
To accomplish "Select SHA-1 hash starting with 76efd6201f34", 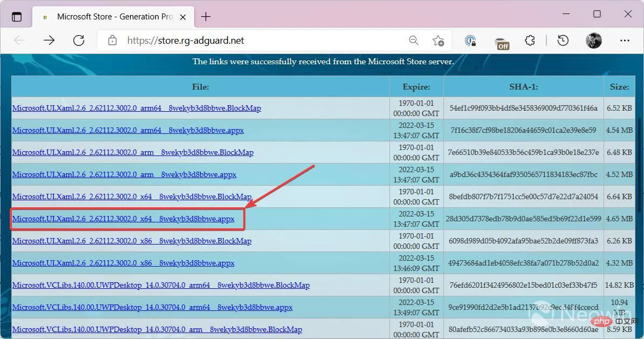I will click(523, 285).
